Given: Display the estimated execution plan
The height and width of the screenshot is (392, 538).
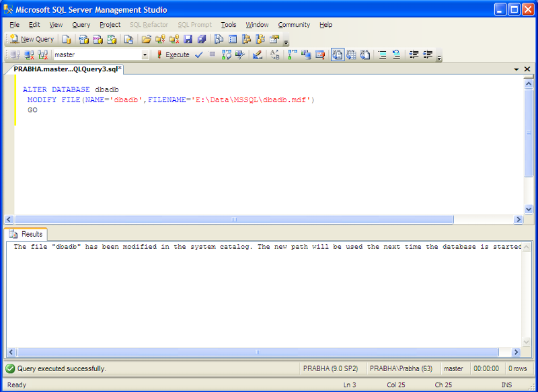Looking at the screenshot, I should (x=227, y=54).
